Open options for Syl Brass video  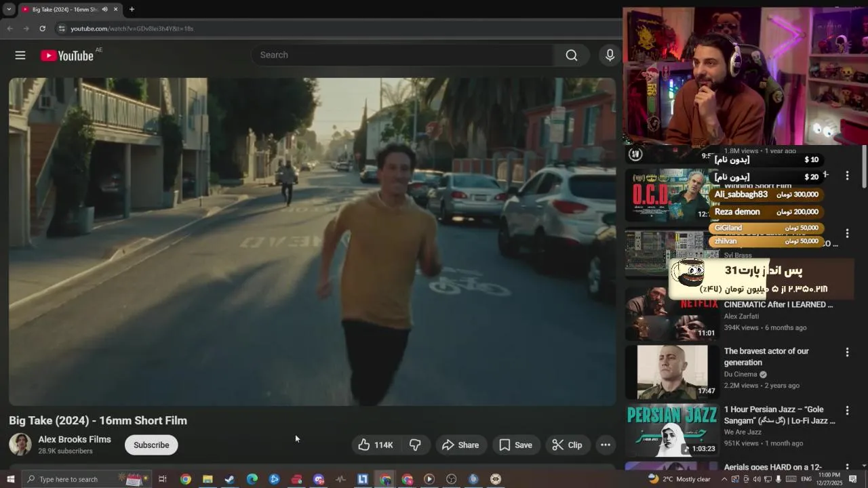(847, 234)
